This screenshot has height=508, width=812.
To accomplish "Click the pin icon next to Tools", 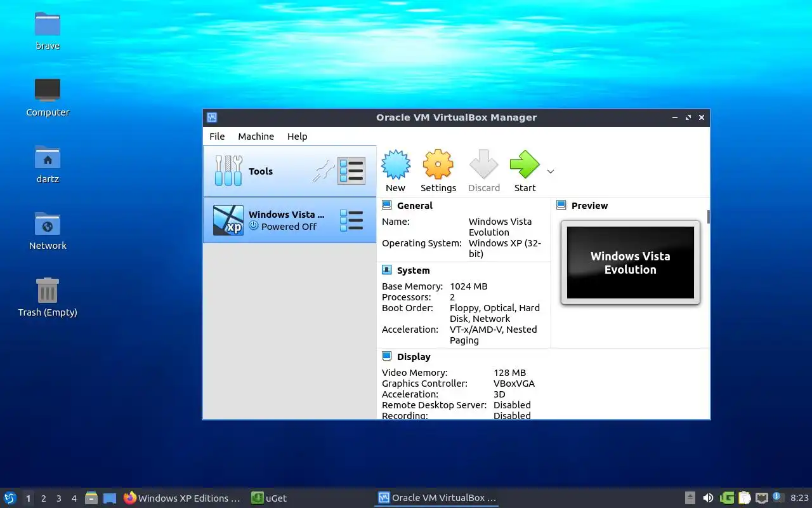I will [324, 171].
